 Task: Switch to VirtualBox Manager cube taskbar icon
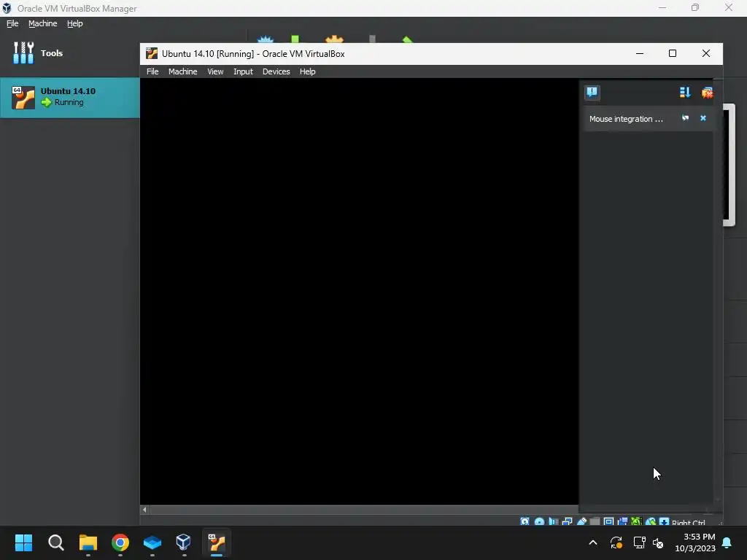(183, 542)
